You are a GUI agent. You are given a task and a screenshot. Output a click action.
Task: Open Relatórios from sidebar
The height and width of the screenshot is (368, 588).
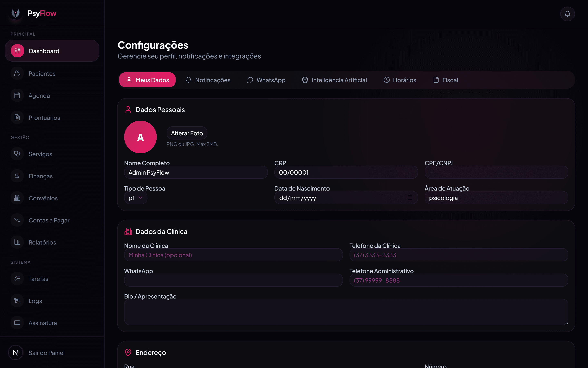click(52, 242)
